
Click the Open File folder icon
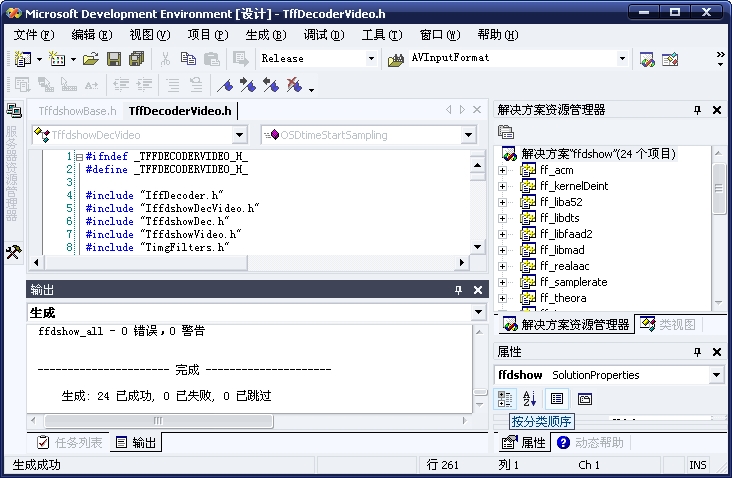(x=91, y=59)
